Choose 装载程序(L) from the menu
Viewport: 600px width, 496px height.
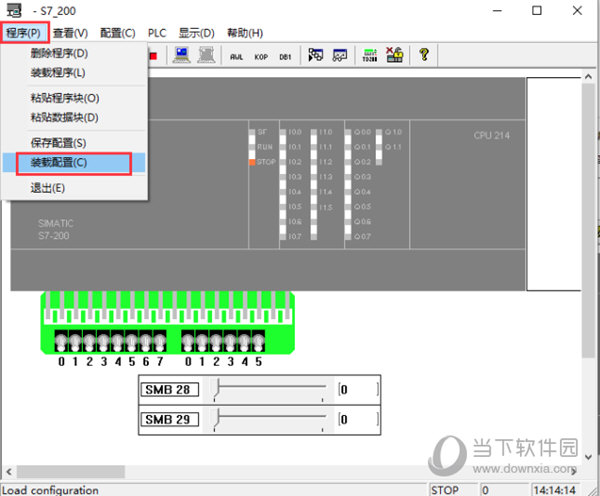click(74, 73)
